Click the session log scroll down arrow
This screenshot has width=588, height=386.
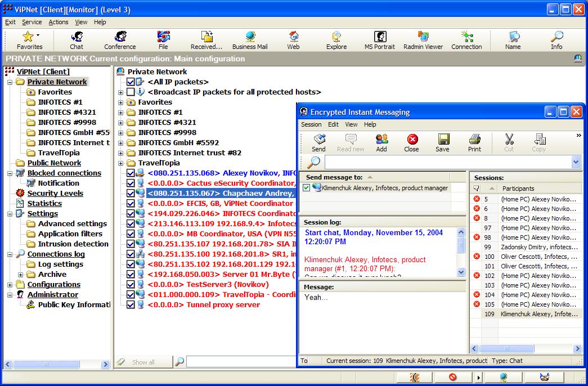coord(461,272)
